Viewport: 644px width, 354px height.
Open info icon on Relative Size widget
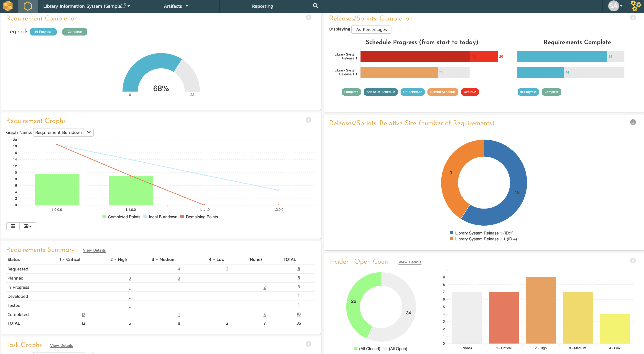pyautogui.click(x=633, y=122)
